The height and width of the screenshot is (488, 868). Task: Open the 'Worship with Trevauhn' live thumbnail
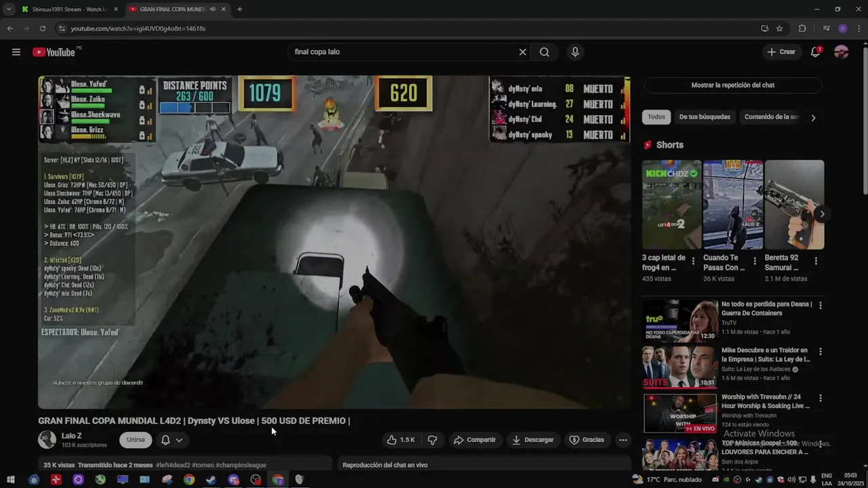(680, 413)
